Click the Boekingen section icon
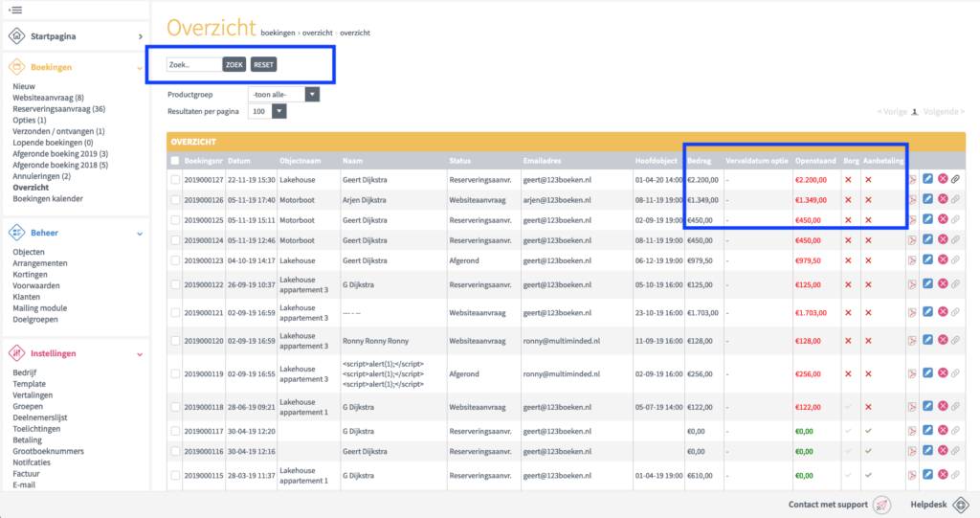The width and height of the screenshot is (980, 518). 17,67
